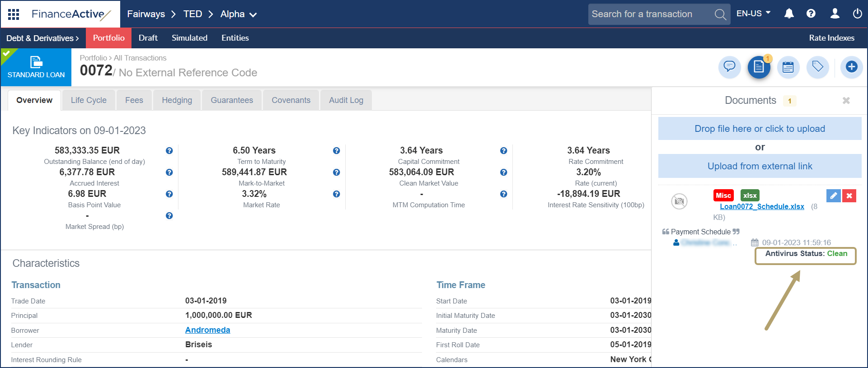868x368 pixels.
Task: Open the help question mark icon in header
Action: point(811,14)
